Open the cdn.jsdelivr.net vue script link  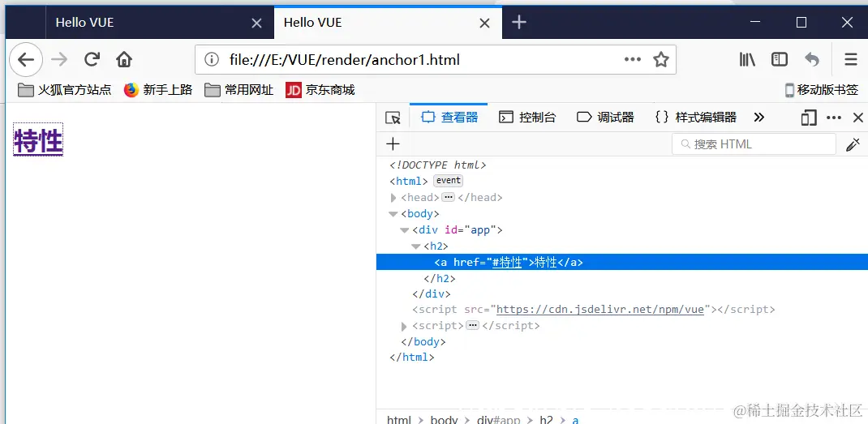tap(600, 310)
